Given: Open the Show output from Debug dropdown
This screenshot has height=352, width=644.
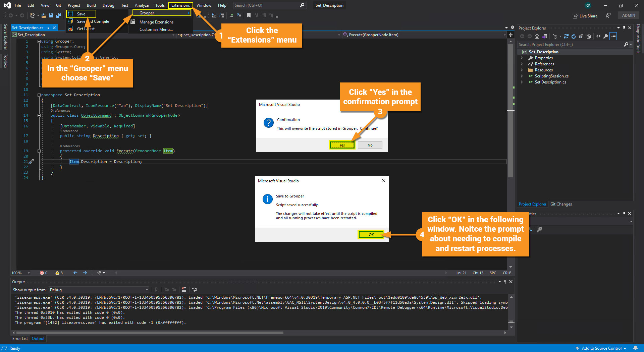Looking at the screenshot, I should pyautogui.click(x=99, y=290).
